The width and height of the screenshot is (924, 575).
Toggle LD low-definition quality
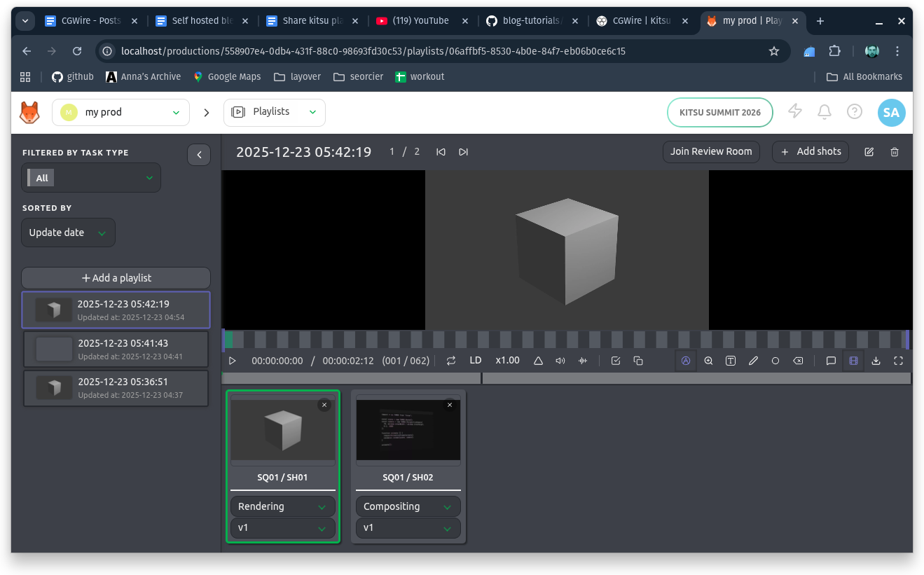[476, 361]
